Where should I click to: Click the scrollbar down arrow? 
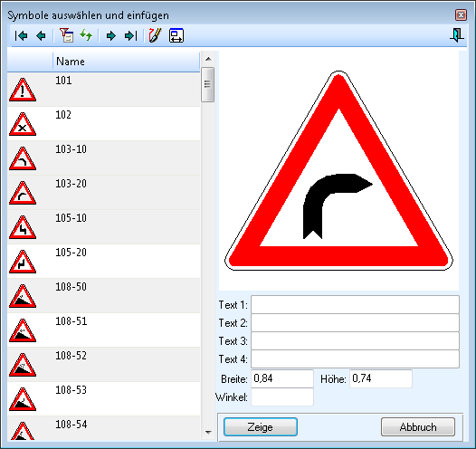pyautogui.click(x=208, y=432)
